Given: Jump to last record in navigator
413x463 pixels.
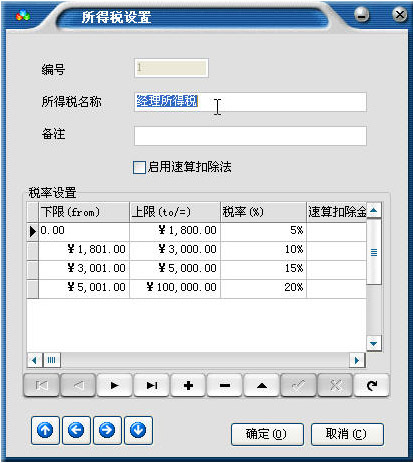Looking at the screenshot, I should [152, 385].
